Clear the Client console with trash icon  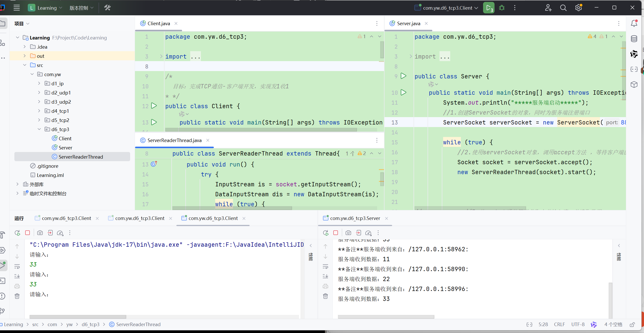click(x=17, y=296)
